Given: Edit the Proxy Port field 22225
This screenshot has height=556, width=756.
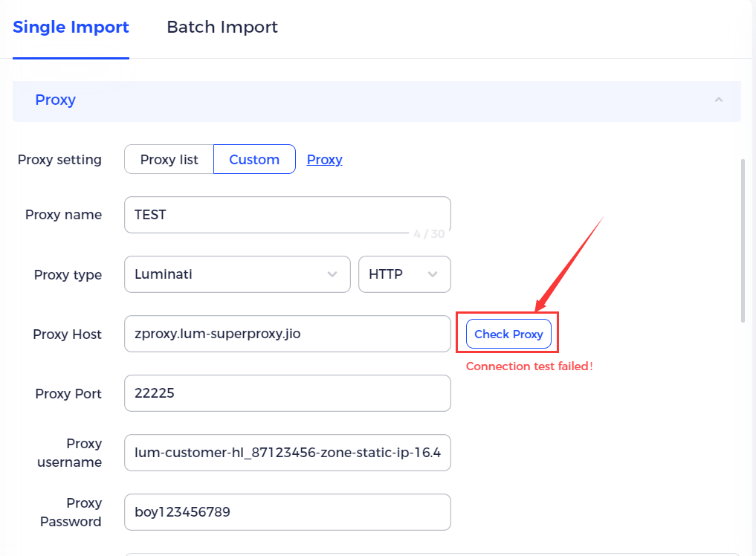Looking at the screenshot, I should 288,393.
